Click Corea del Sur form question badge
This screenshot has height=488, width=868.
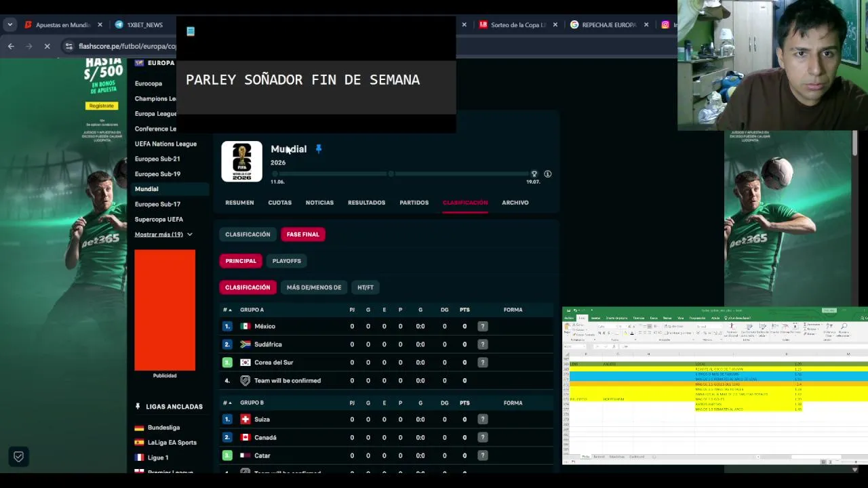pyautogui.click(x=483, y=363)
